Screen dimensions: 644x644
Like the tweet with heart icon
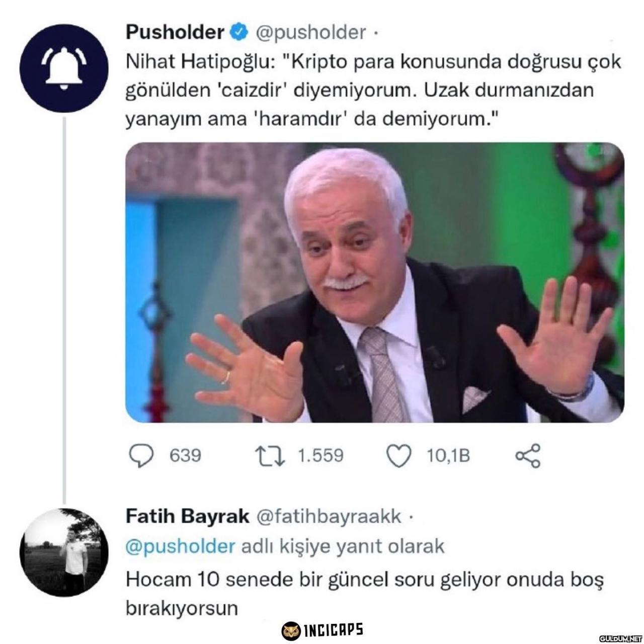tap(398, 456)
